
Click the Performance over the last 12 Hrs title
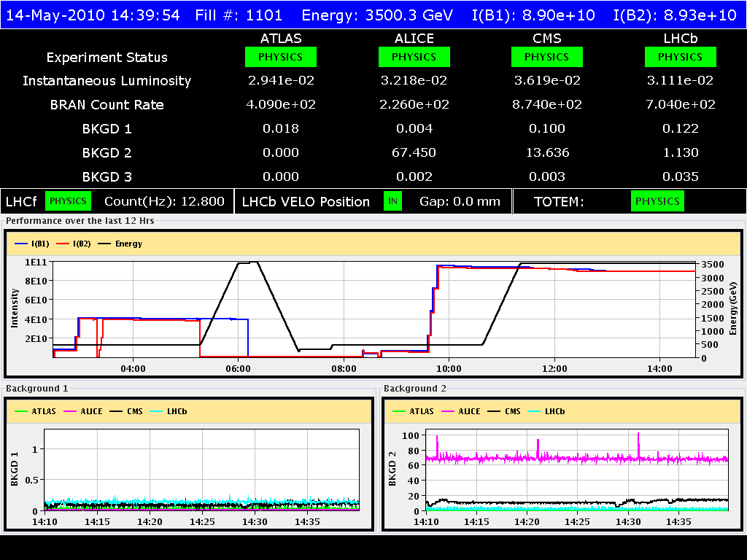[80, 221]
